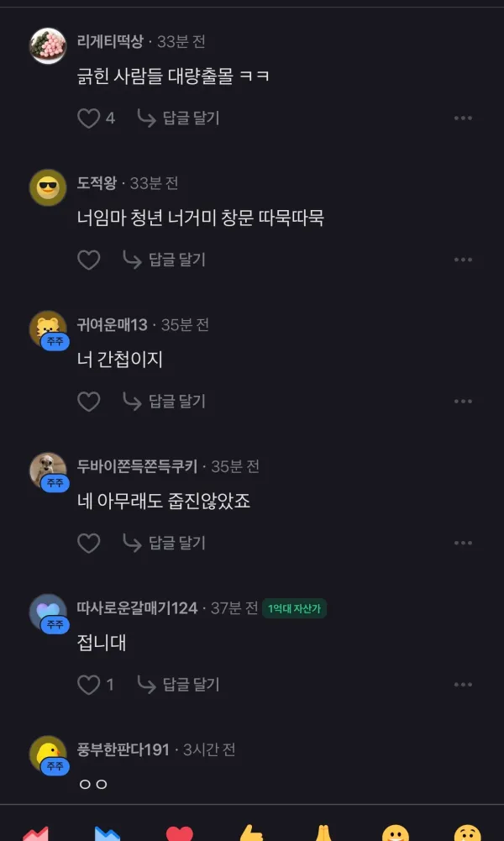Insert the grinning face emoji
The image size is (504, 841).
coord(395,833)
